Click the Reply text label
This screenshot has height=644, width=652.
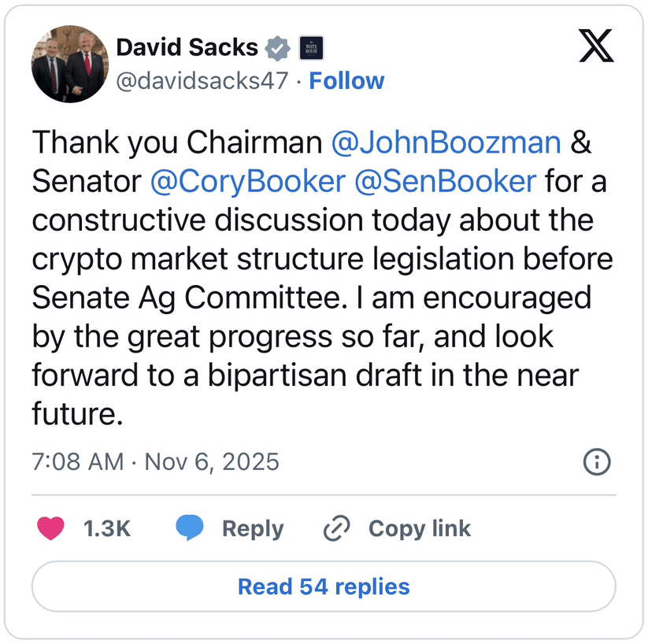(252, 528)
